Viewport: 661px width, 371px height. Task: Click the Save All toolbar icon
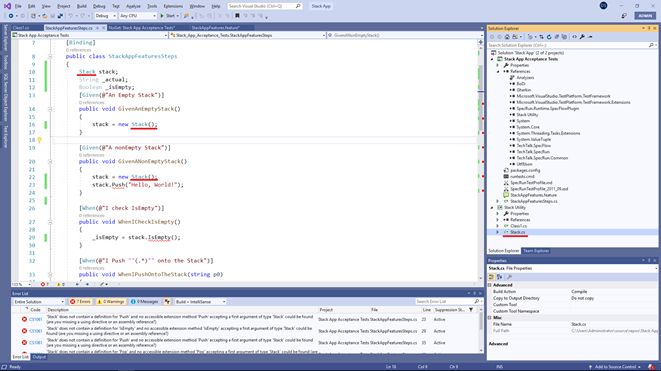60,16
